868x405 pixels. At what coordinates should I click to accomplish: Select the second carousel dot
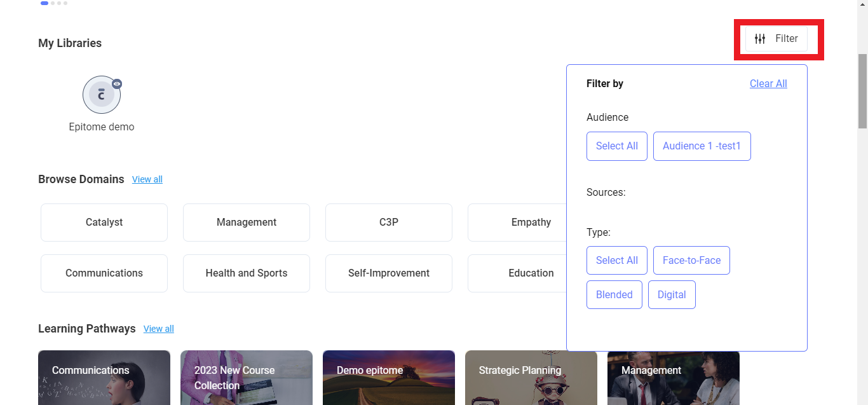[x=51, y=3]
